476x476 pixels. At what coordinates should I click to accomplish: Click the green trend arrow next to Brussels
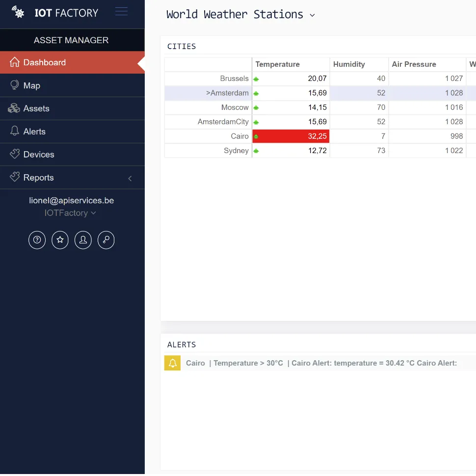256,79
